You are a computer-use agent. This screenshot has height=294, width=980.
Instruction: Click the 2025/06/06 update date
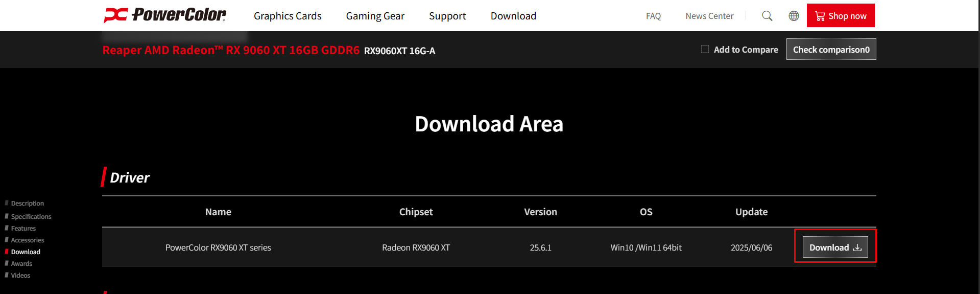(751, 247)
